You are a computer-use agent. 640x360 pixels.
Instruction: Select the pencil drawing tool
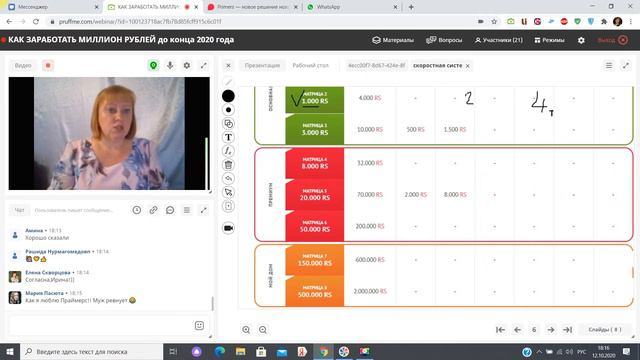pyautogui.click(x=228, y=82)
